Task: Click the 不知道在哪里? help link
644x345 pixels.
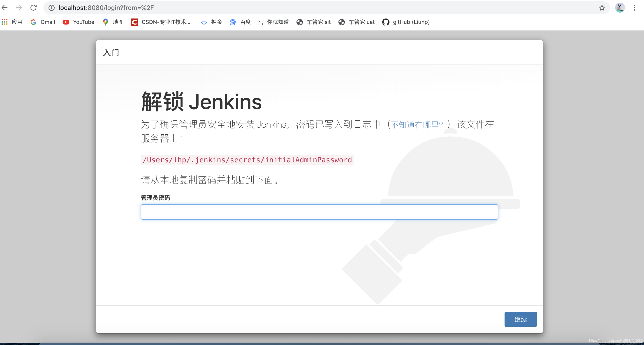Action: (417, 124)
